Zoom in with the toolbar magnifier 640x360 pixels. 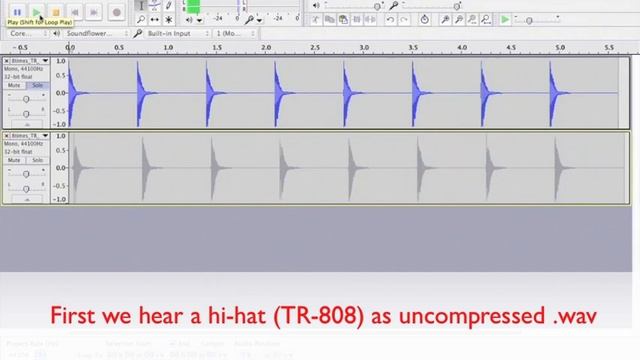click(x=445, y=19)
